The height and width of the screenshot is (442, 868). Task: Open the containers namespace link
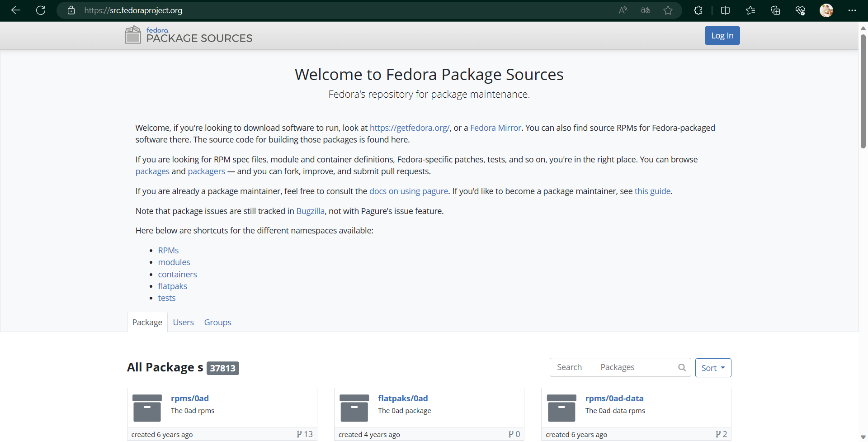point(177,275)
